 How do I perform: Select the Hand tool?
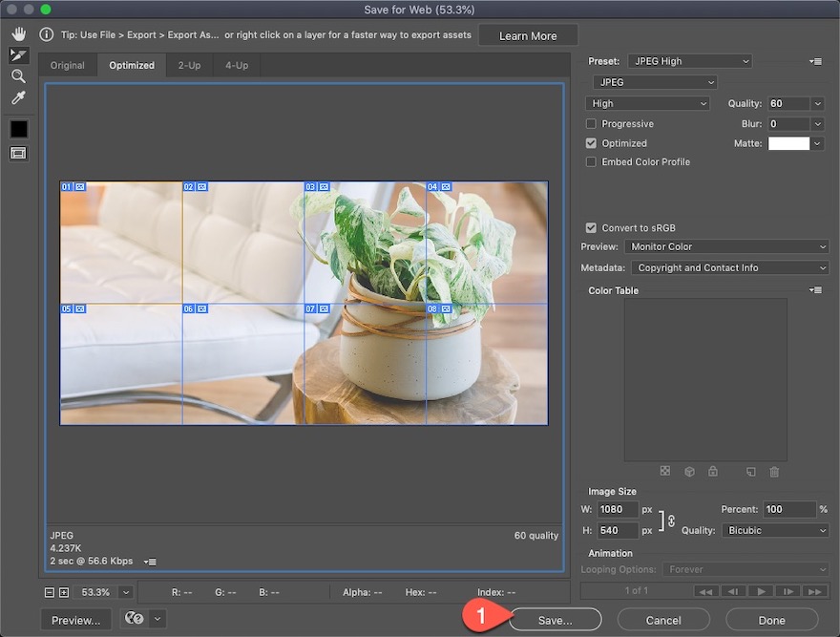pos(18,34)
